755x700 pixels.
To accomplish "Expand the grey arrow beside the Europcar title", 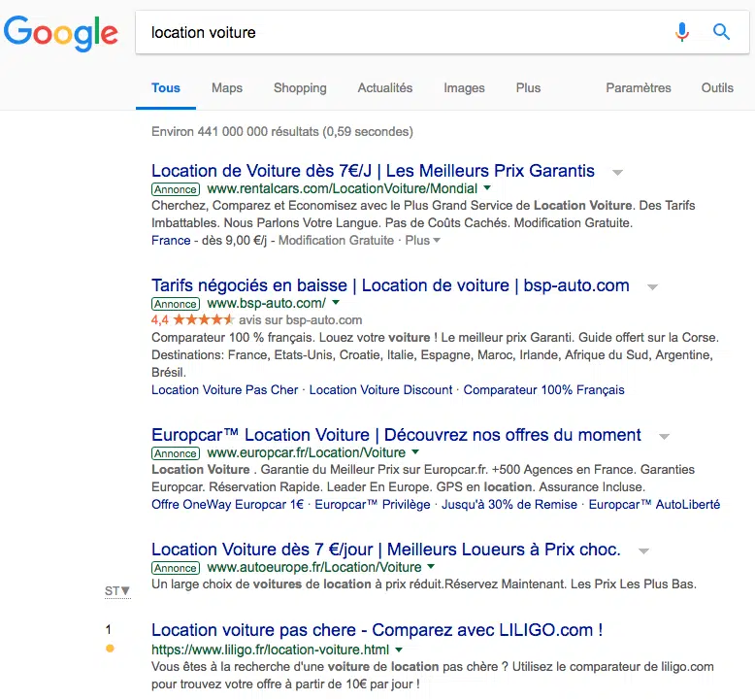I will (664, 437).
